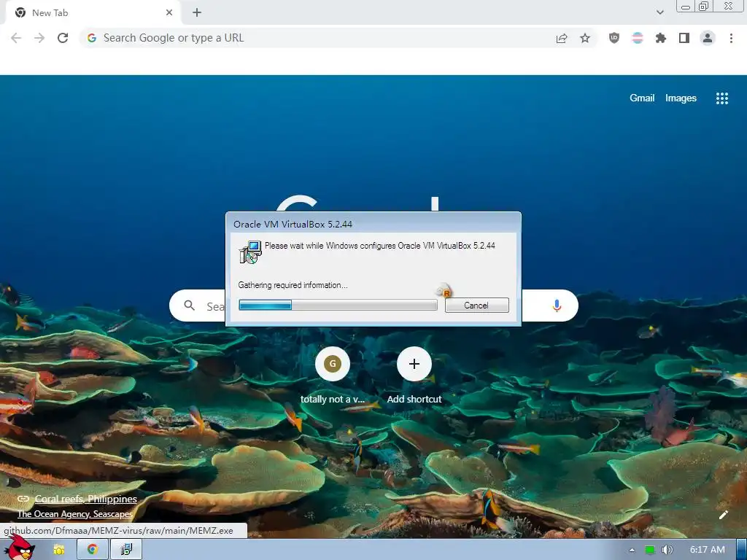
Task: Click the magnifying glass in the search box
Action: tap(190, 306)
